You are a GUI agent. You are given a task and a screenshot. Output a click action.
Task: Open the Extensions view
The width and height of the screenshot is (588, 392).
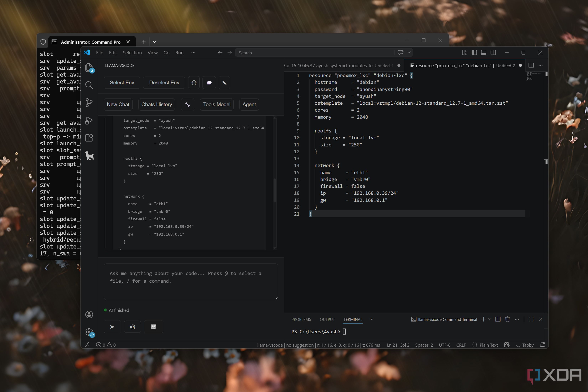tap(89, 138)
